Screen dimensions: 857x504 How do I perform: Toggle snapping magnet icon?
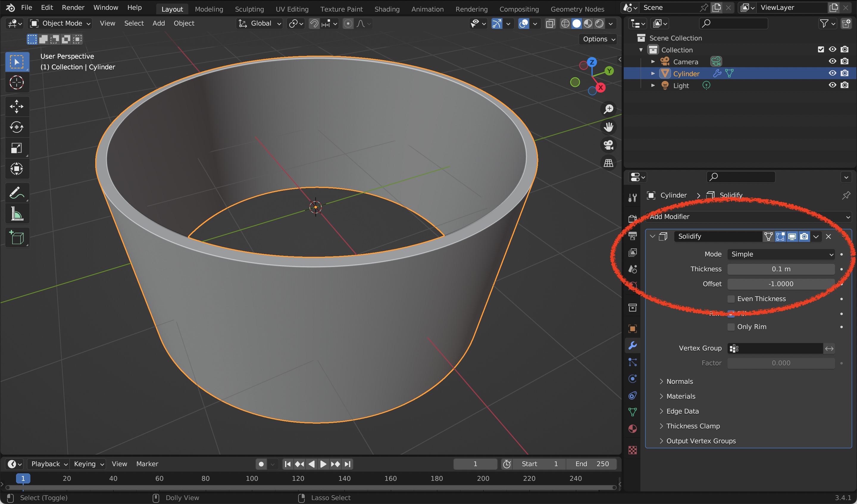click(x=314, y=24)
